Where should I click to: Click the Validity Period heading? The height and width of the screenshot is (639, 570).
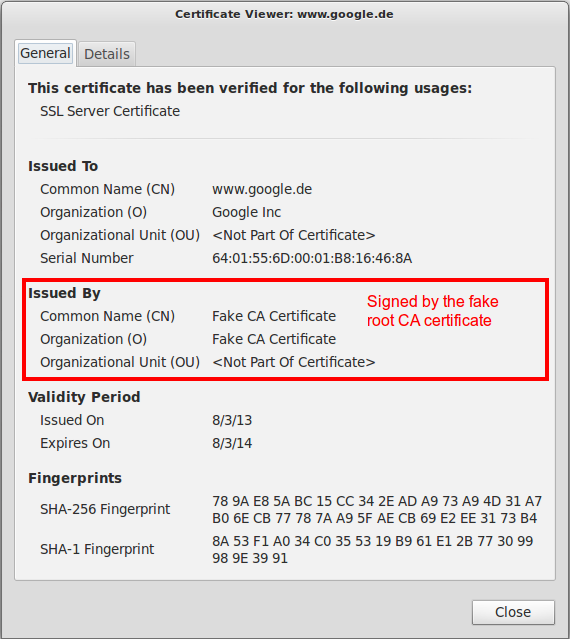[84, 397]
